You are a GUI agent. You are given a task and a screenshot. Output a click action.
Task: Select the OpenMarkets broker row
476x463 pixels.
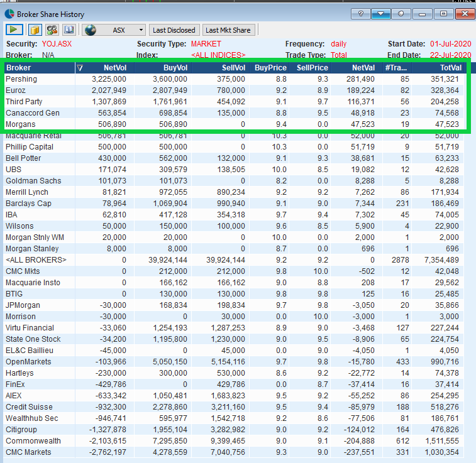click(x=234, y=362)
